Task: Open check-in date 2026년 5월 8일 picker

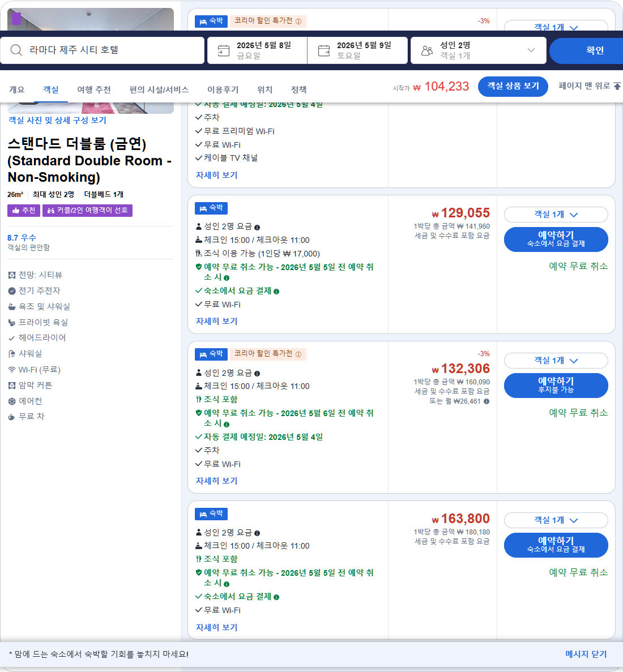Action: coord(257,50)
